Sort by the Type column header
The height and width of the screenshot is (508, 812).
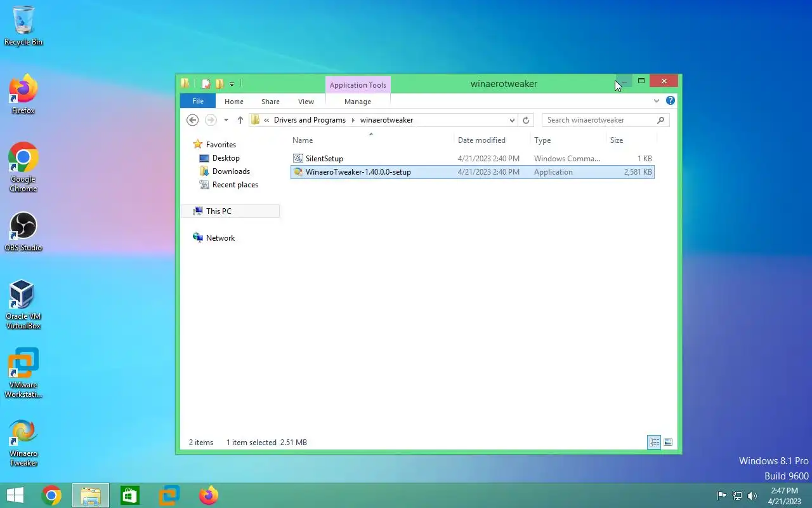click(568, 140)
